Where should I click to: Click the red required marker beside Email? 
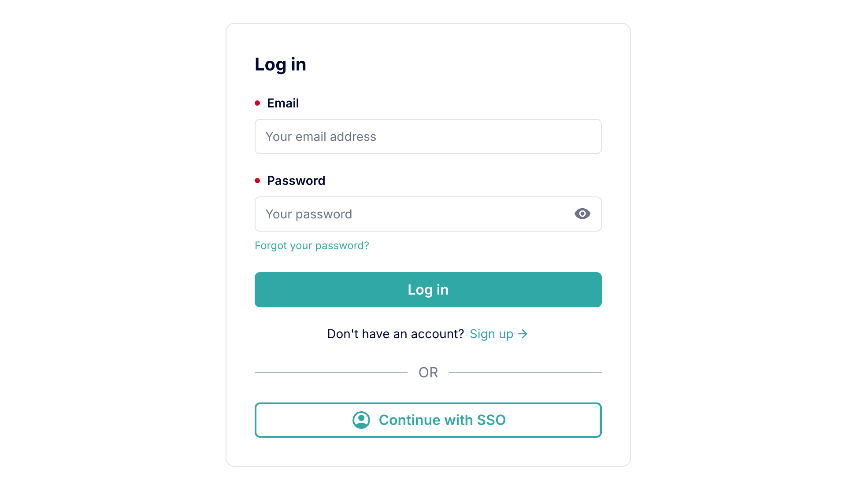(x=258, y=103)
